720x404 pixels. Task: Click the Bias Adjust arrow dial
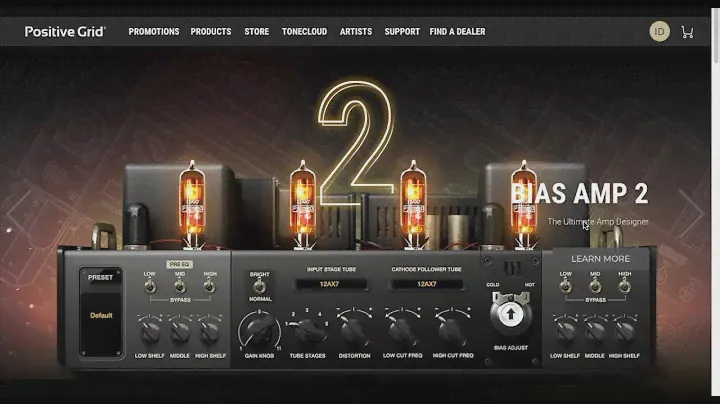coord(511,314)
